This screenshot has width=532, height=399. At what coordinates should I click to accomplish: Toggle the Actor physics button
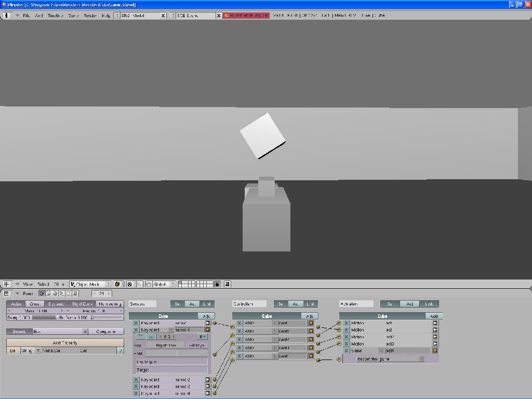[x=16, y=304]
